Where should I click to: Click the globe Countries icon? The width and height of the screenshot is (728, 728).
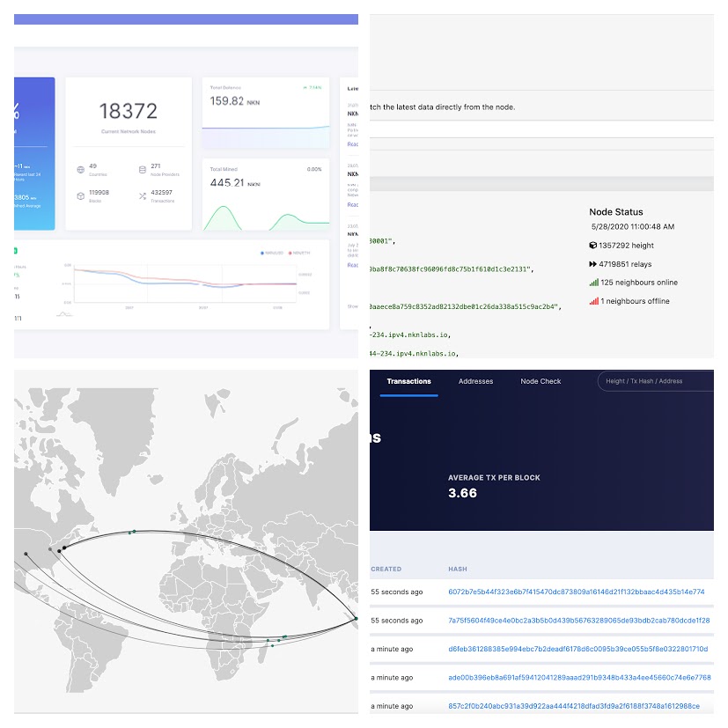(81, 170)
